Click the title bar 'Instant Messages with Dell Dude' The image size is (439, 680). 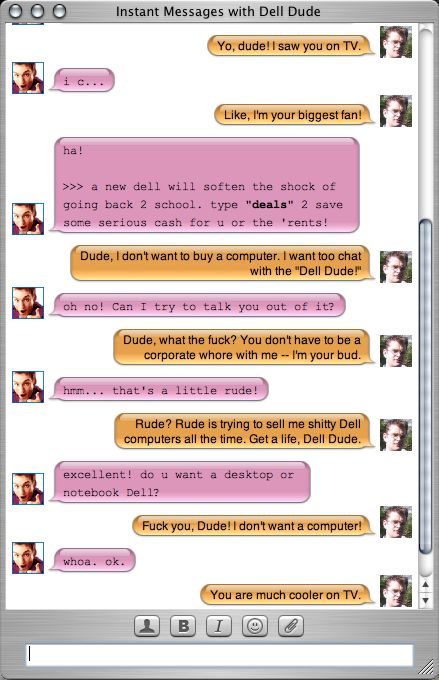pos(218,11)
